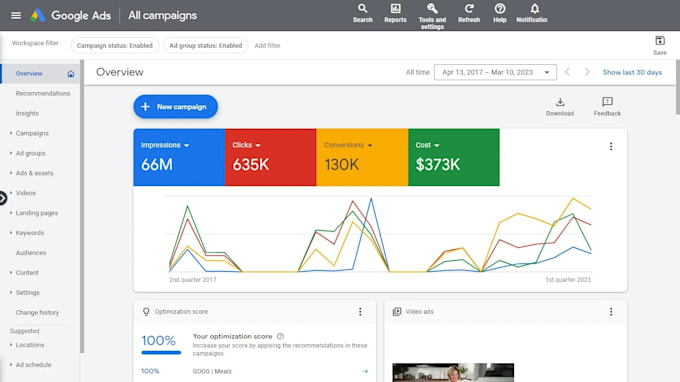Viewport: 680px width, 382px height.
Task: Open Change history in sidebar
Action: click(x=37, y=313)
